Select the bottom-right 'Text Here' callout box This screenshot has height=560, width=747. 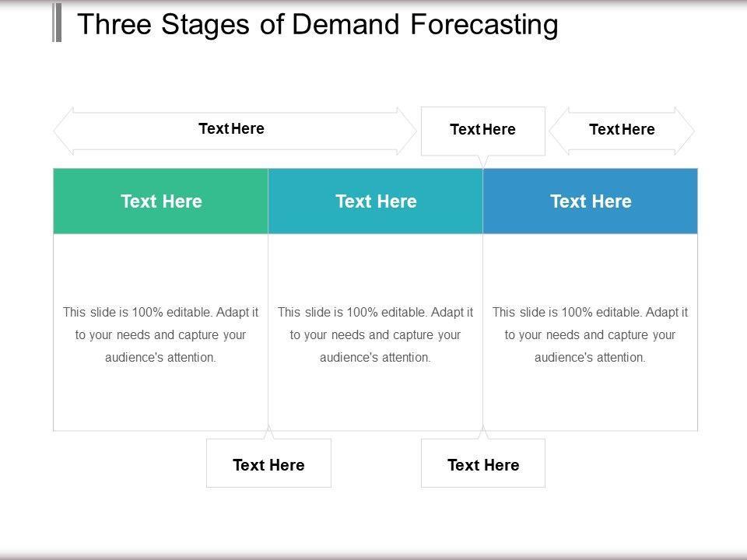483,464
